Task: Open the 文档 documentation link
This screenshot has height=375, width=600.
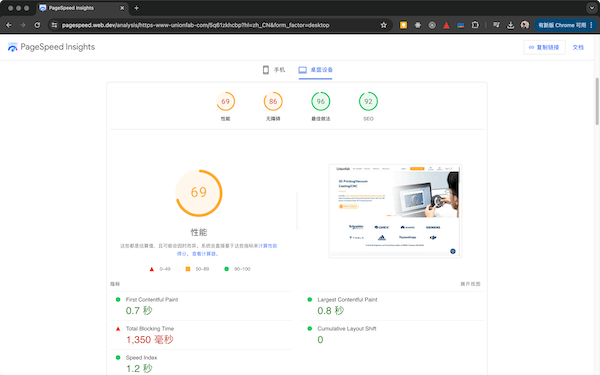Action: click(578, 47)
